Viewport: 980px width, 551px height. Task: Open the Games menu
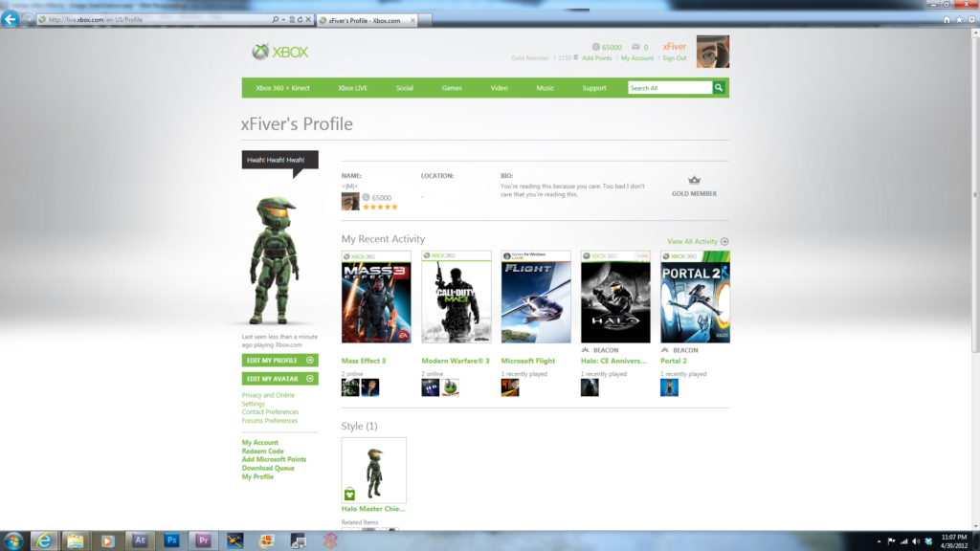(452, 88)
